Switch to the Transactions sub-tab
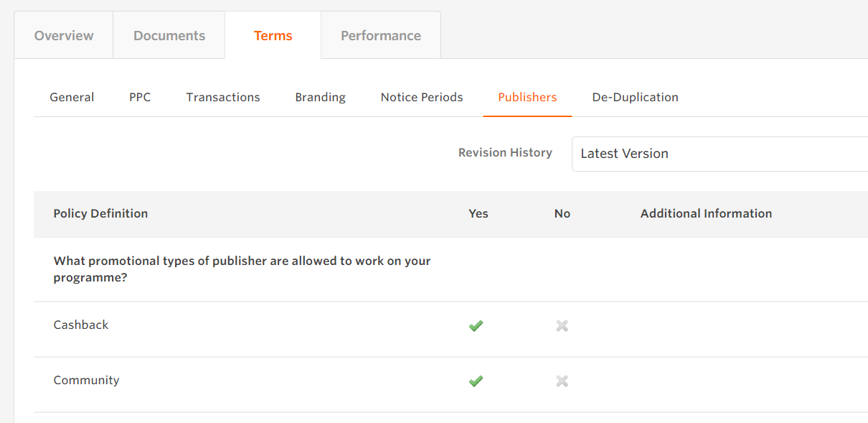This screenshot has width=868, height=423. click(x=223, y=97)
